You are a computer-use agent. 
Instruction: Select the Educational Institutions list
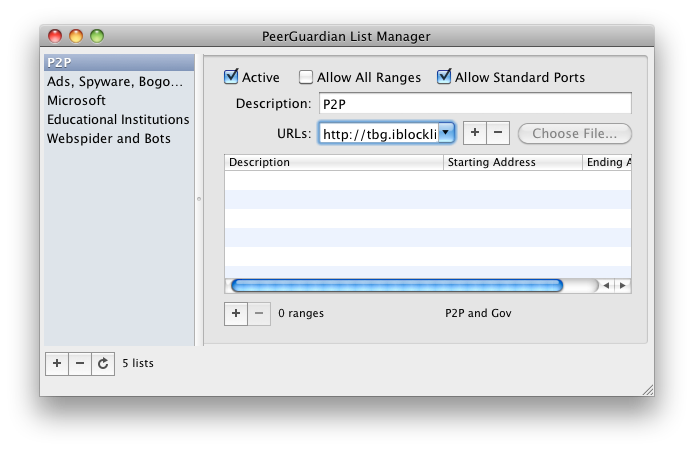pos(119,119)
